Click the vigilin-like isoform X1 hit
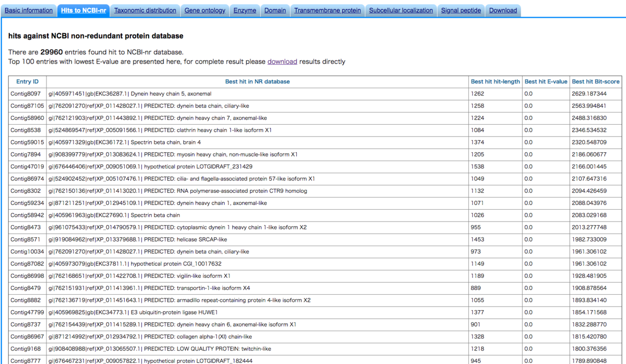 [x=139, y=276]
